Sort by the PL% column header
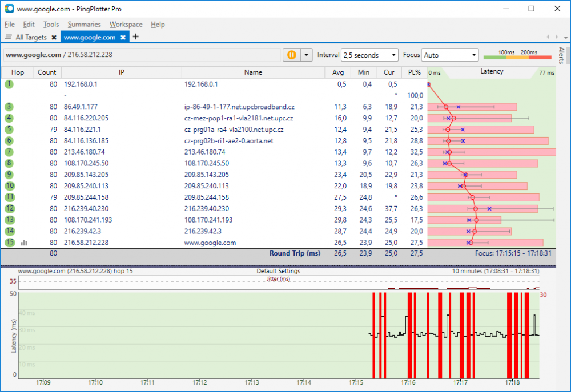Screen dimensions: 571x392 414,72
